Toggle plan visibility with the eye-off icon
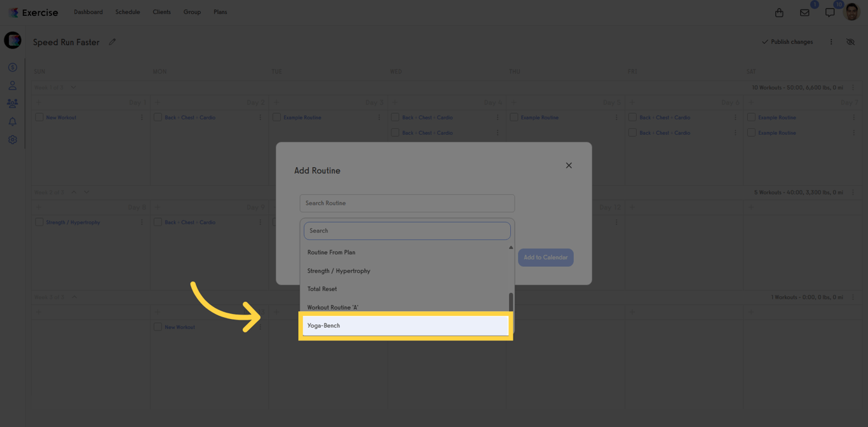Image resolution: width=868 pixels, height=427 pixels. [850, 41]
